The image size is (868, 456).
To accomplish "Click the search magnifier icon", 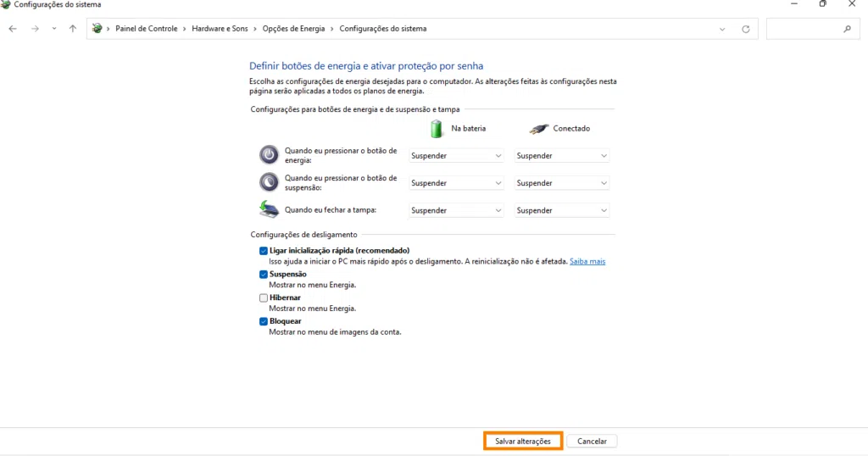I will click(847, 29).
